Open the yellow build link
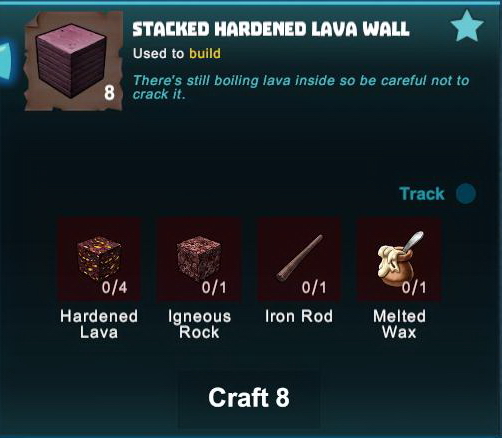This screenshot has height=438, width=502. (205, 53)
